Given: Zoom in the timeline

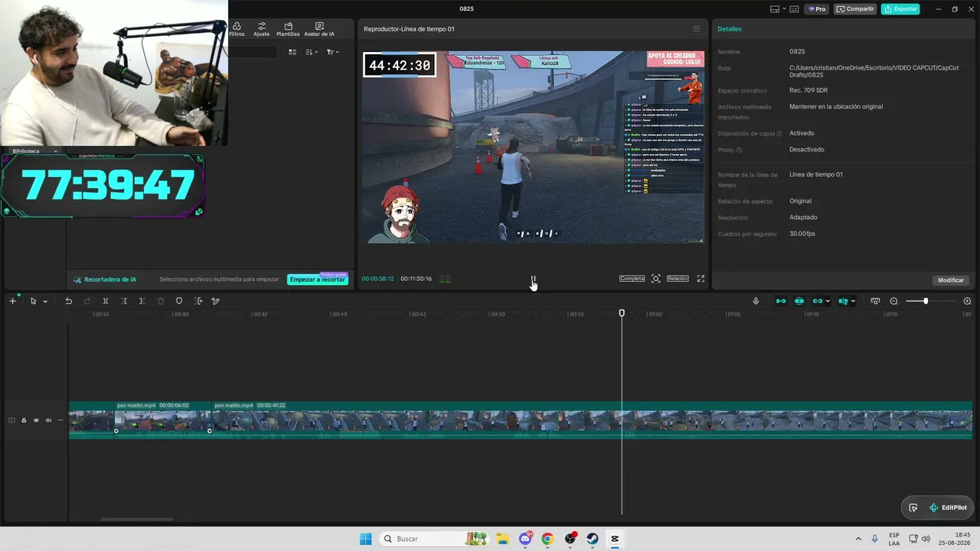Looking at the screenshot, I should click(x=967, y=302).
